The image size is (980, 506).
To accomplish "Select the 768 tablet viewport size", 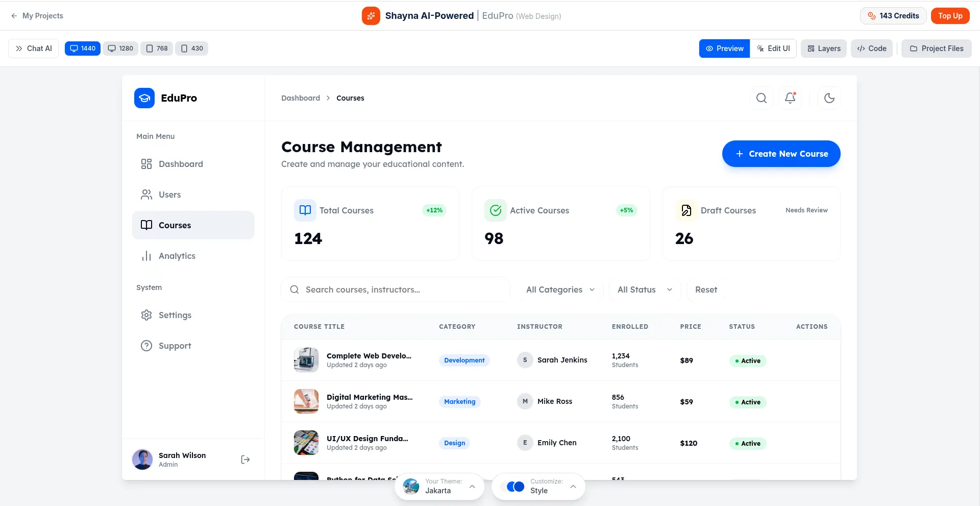I will [x=157, y=49].
